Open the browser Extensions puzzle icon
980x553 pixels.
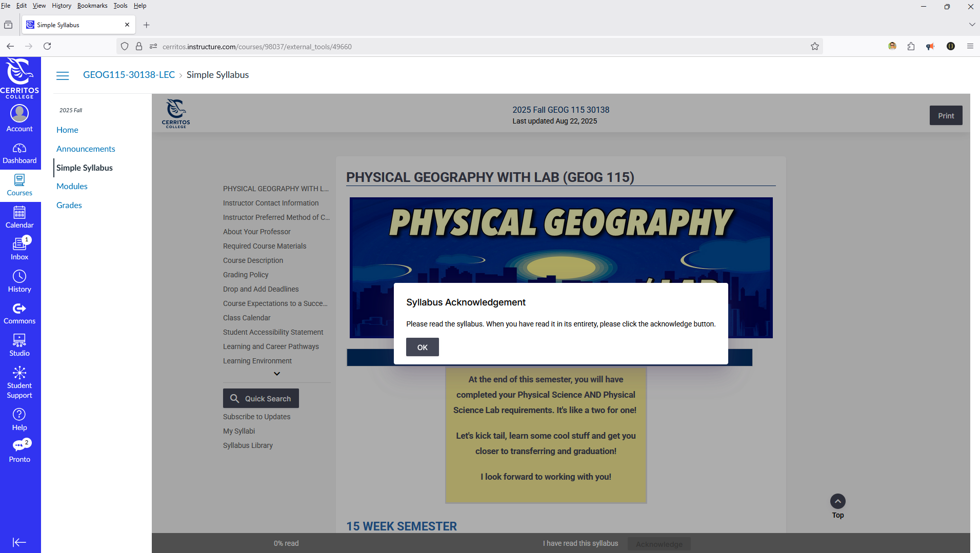tap(911, 46)
